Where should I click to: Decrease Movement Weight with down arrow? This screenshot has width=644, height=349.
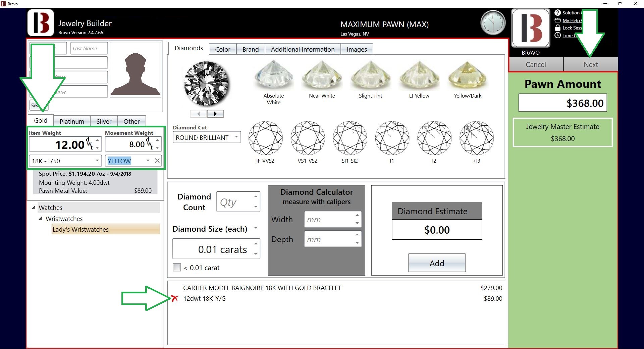click(x=157, y=148)
